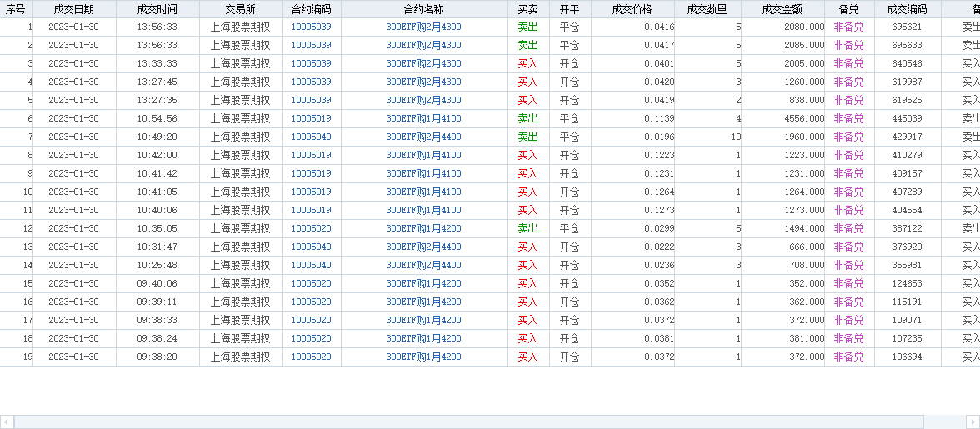
Task: Click trade code 619987
Action: (x=907, y=82)
